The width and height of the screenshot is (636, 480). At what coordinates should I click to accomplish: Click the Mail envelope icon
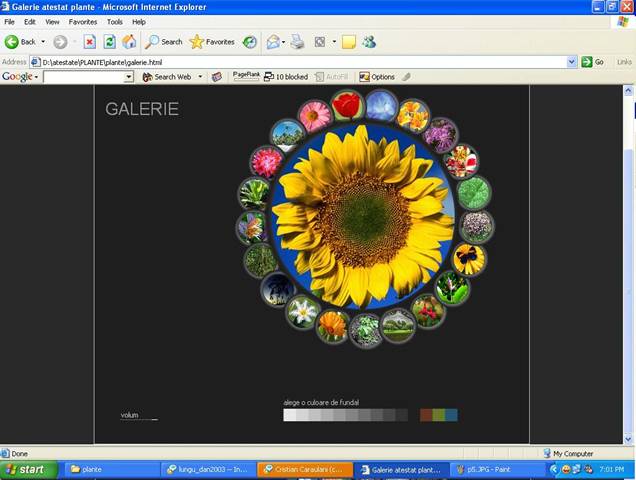point(272,42)
